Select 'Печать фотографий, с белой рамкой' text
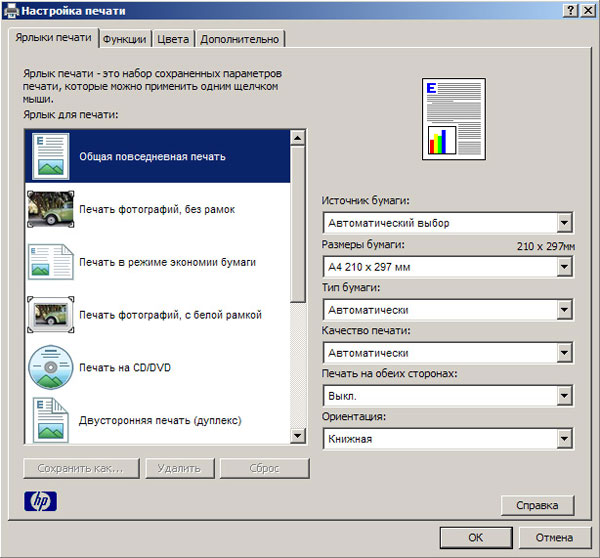This screenshot has height=558, width=600. (170, 315)
